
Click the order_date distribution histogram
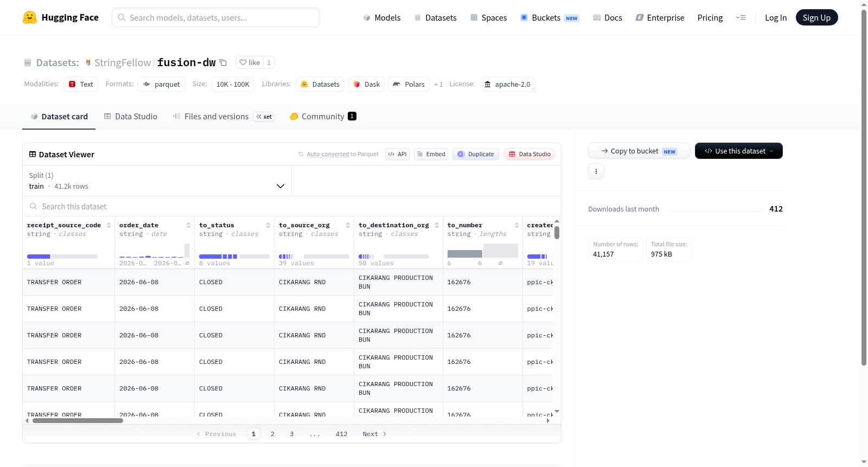pyautogui.click(x=155, y=251)
